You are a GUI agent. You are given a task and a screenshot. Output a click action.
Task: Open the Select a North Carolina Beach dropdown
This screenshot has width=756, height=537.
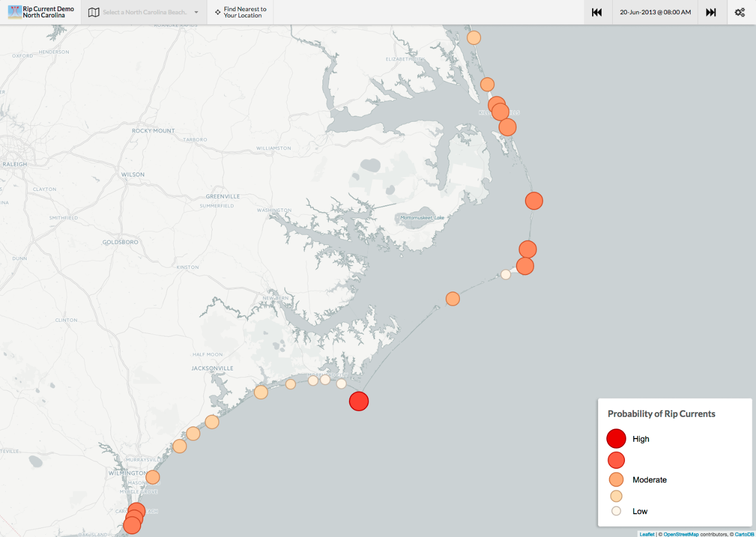coord(144,12)
